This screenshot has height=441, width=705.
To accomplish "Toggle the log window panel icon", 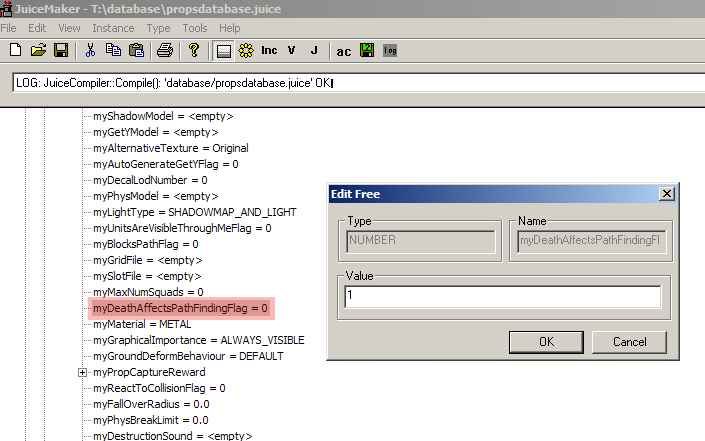I will tap(223, 51).
